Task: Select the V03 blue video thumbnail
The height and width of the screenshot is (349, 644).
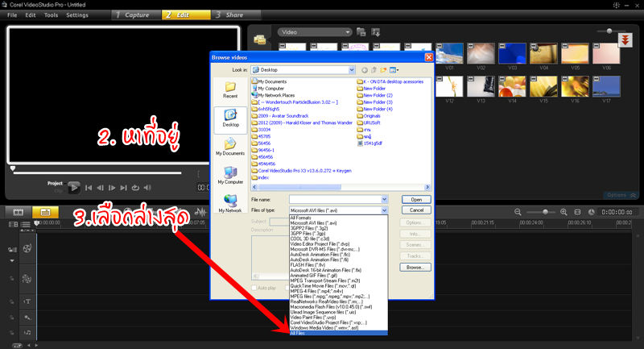Action: (512, 53)
